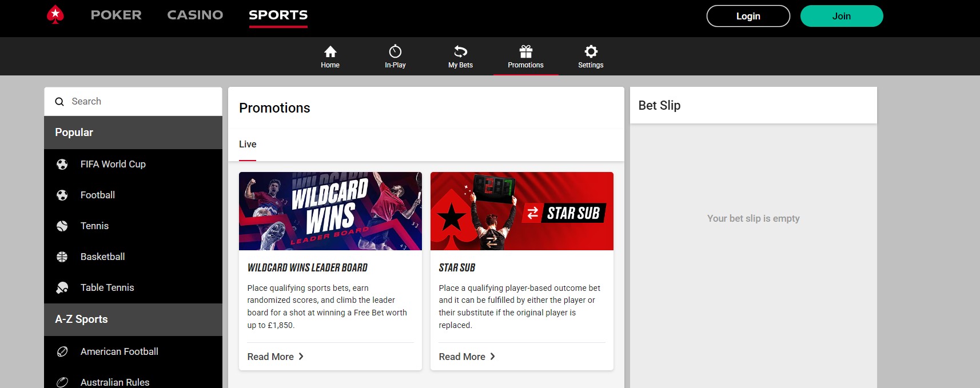This screenshot has width=980, height=388.
Task: Select the SPORTS section
Action: point(278,15)
